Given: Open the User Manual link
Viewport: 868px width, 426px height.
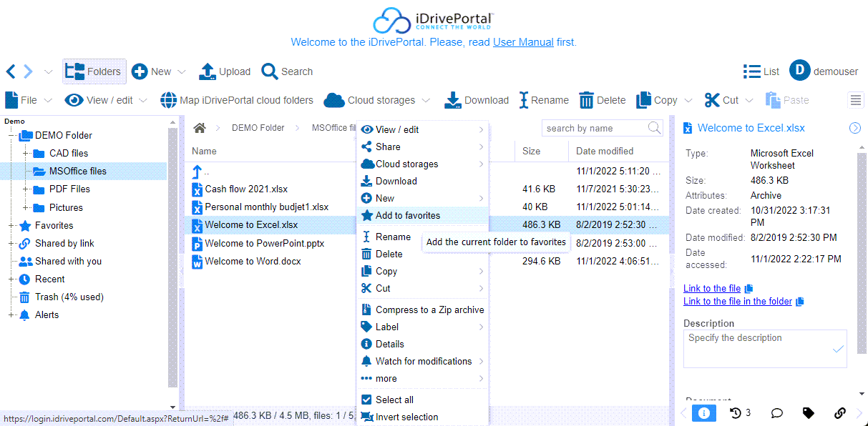Looking at the screenshot, I should (523, 42).
